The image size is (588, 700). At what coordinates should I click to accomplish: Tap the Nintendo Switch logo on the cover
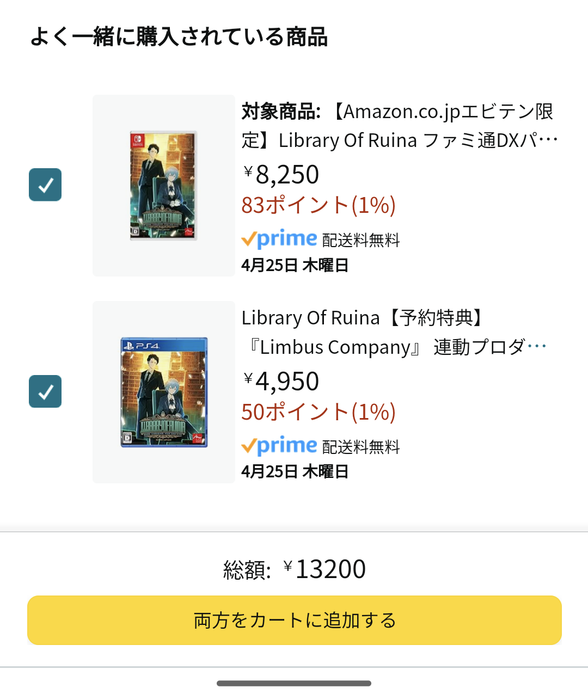pyautogui.click(x=136, y=140)
